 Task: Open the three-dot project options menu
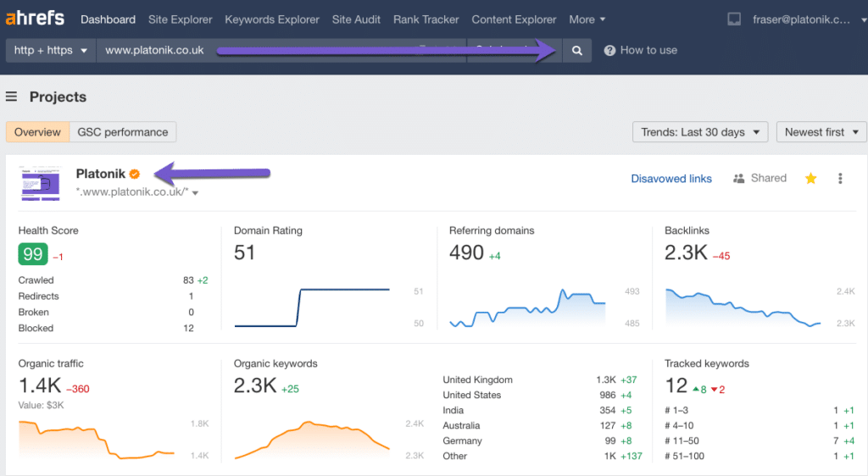pos(840,178)
